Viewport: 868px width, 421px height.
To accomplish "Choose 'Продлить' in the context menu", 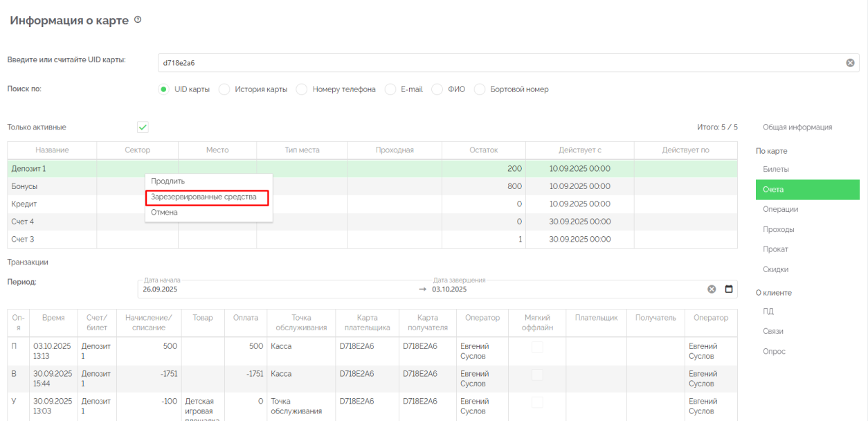I will point(168,181).
